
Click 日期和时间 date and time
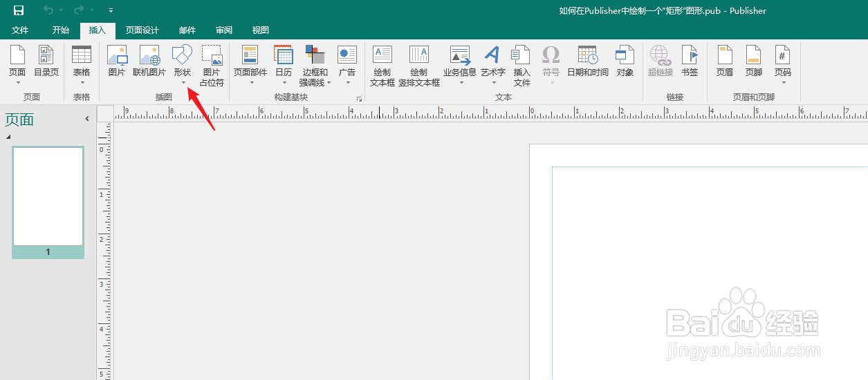click(x=588, y=61)
